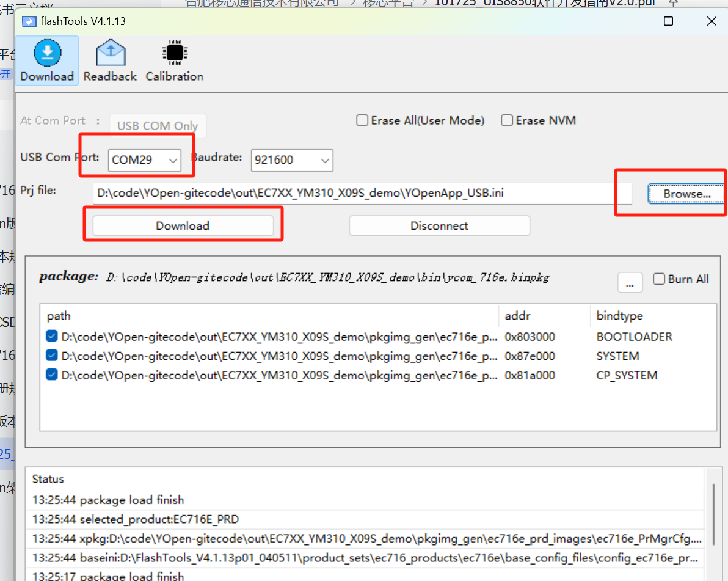
Task: Uncheck the CP_SYSTEM image row checkbox
Action: coord(52,375)
